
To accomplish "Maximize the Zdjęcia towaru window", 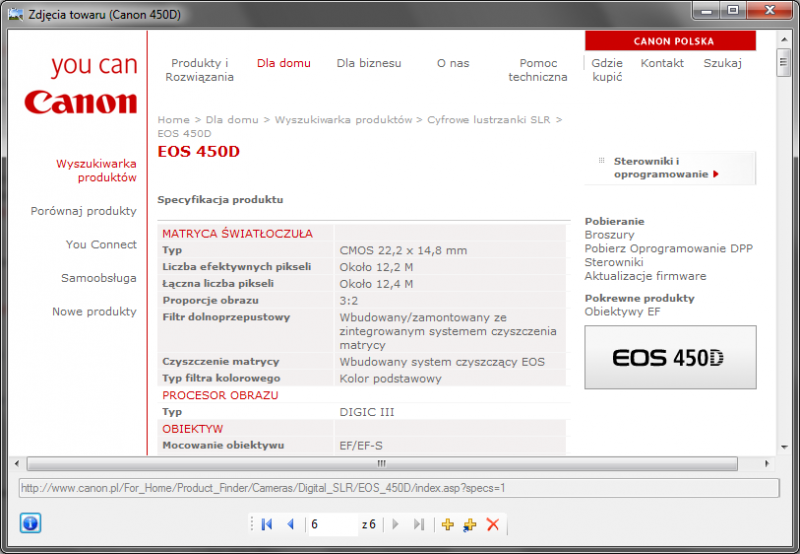I will 733,10.
